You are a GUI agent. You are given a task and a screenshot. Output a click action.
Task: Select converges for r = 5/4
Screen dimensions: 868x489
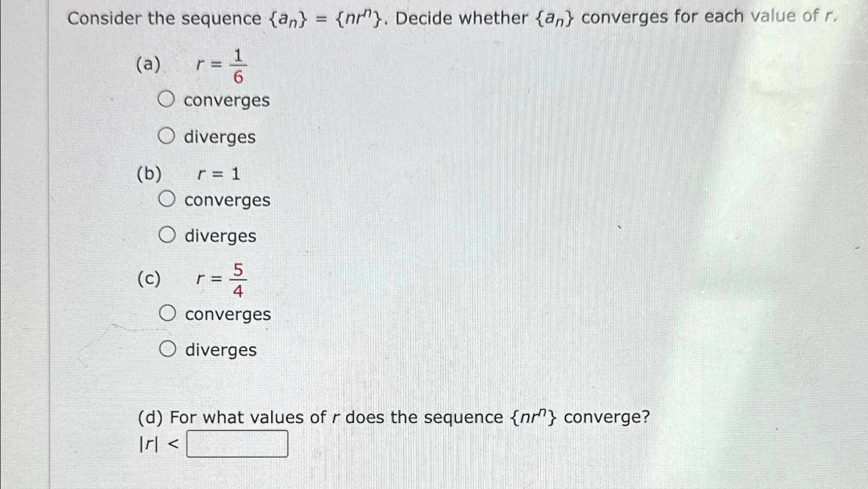167,313
